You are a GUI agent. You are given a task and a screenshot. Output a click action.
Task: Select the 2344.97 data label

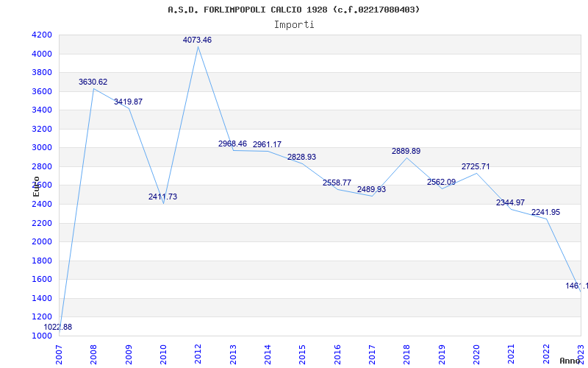click(x=510, y=203)
